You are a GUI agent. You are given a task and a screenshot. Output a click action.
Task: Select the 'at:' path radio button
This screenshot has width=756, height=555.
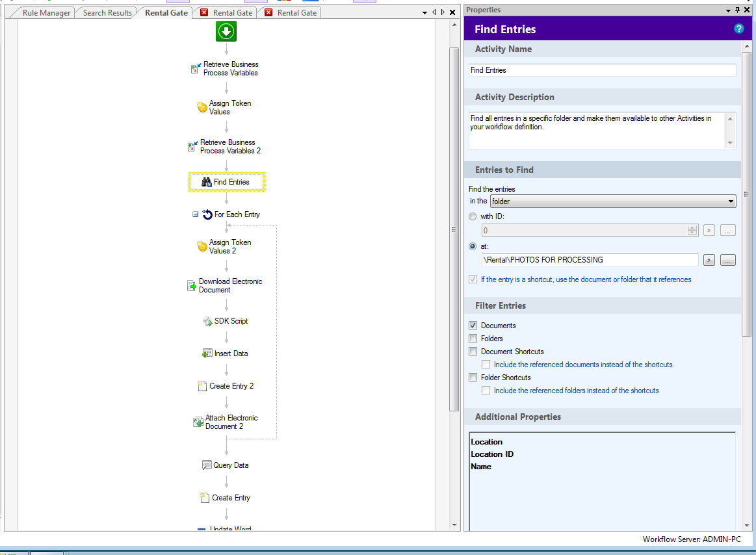pos(473,246)
